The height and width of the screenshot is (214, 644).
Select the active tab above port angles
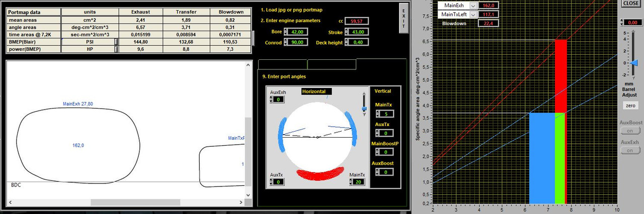tap(381, 64)
